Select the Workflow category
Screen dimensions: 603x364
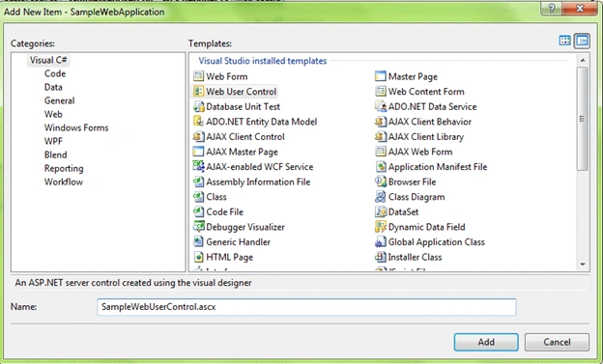click(x=64, y=182)
